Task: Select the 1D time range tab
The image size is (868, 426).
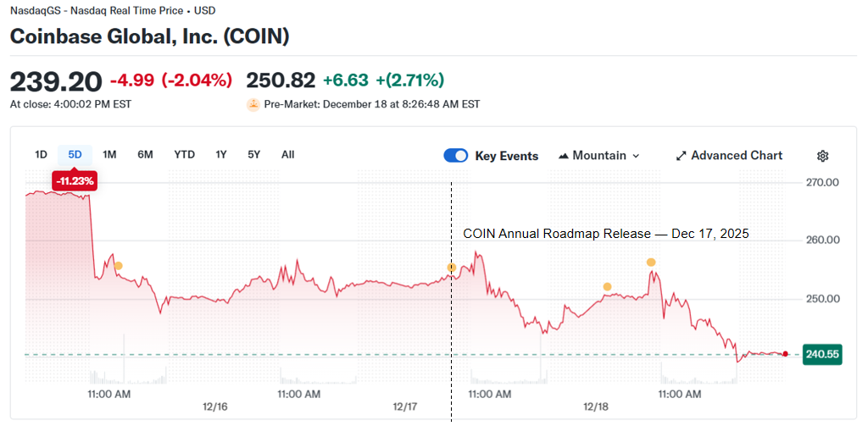Action: coord(41,154)
